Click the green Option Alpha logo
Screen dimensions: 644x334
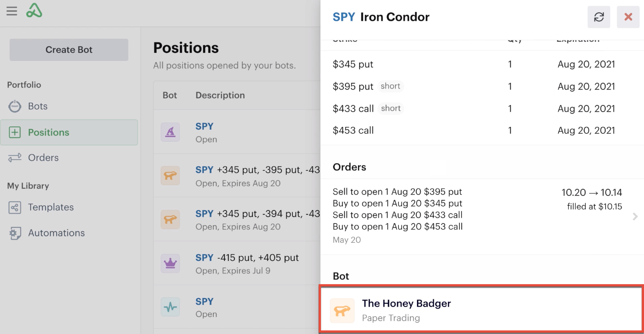(34, 11)
